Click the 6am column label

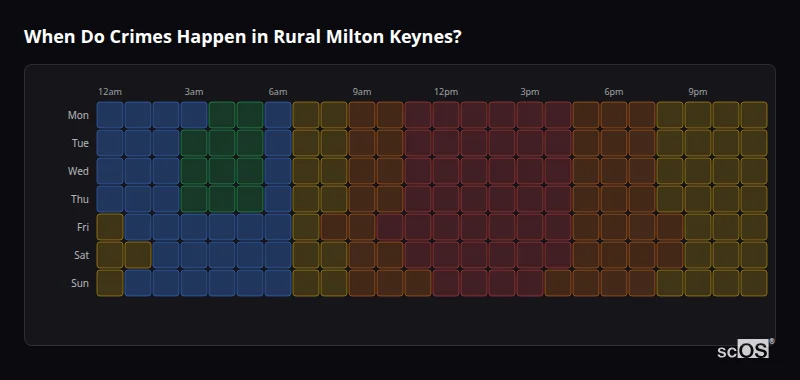coord(278,92)
